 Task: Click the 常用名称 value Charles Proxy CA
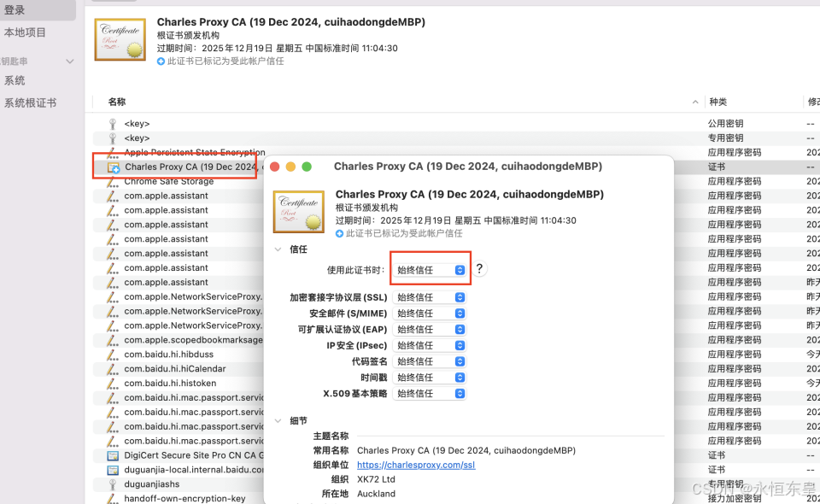click(466, 450)
